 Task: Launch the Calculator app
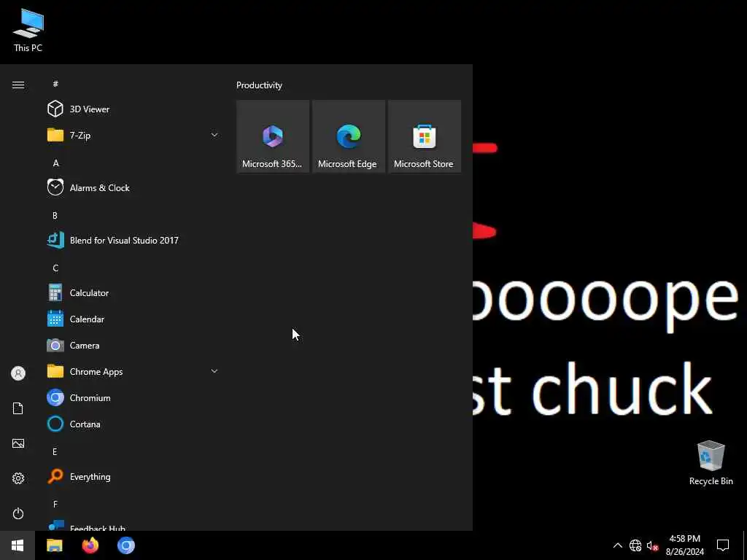tap(133, 292)
